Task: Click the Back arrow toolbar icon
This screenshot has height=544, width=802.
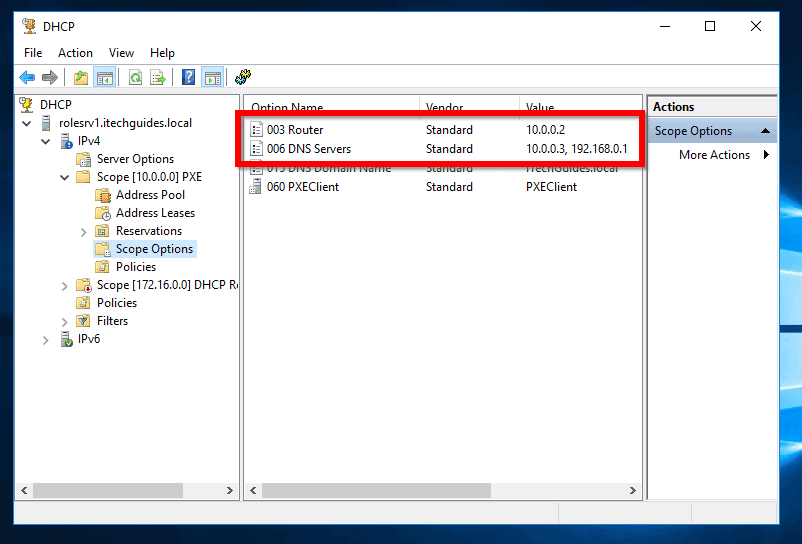Action: [x=27, y=78]
